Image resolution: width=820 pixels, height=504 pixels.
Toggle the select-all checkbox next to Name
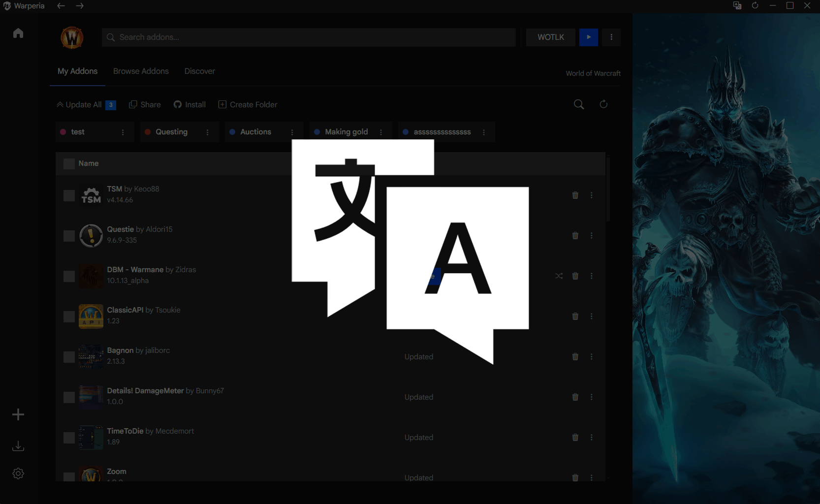click(x=69, y=164)
